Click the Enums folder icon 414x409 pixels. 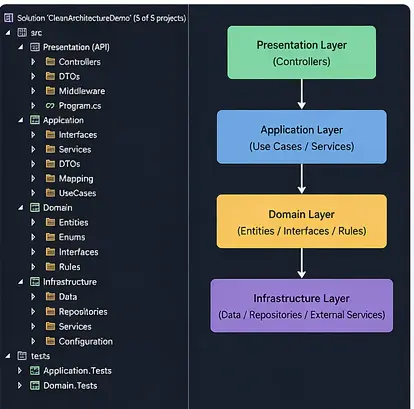[50, 237]
